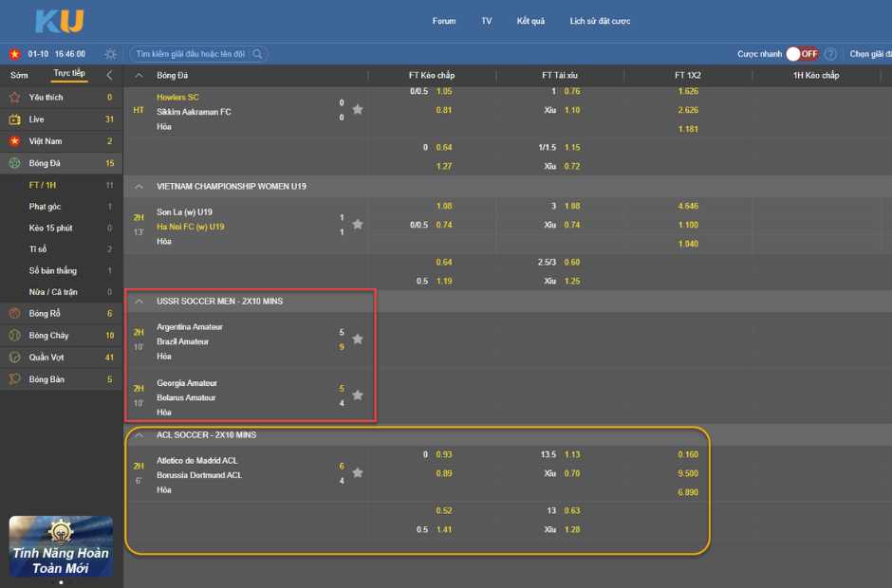Bet Ha Noi FC U19 1X2 odds 1.100
The height and width of the screenshot is (588, 892).
[688, 225]
